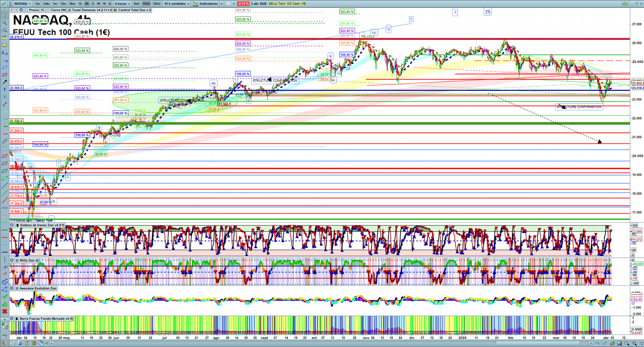
Task: Click the Awesome Evolution Doc panel title
Action: tap(38, 288)
